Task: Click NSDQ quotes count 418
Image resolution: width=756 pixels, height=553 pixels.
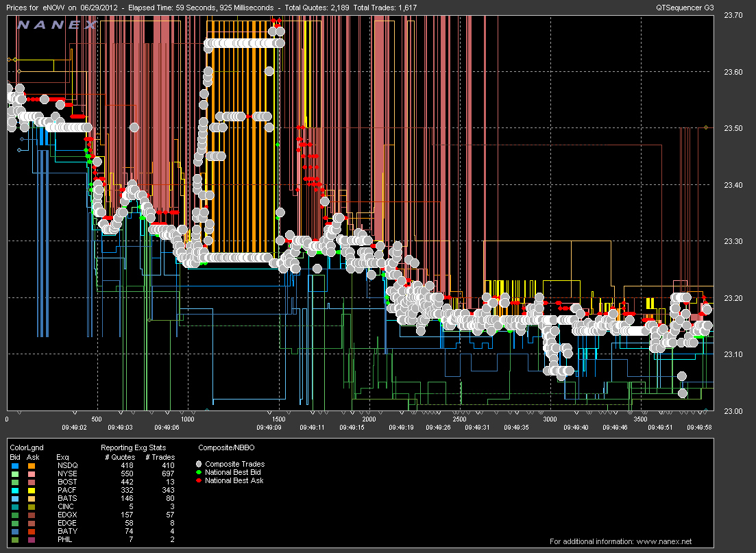Action: (127, 466)
